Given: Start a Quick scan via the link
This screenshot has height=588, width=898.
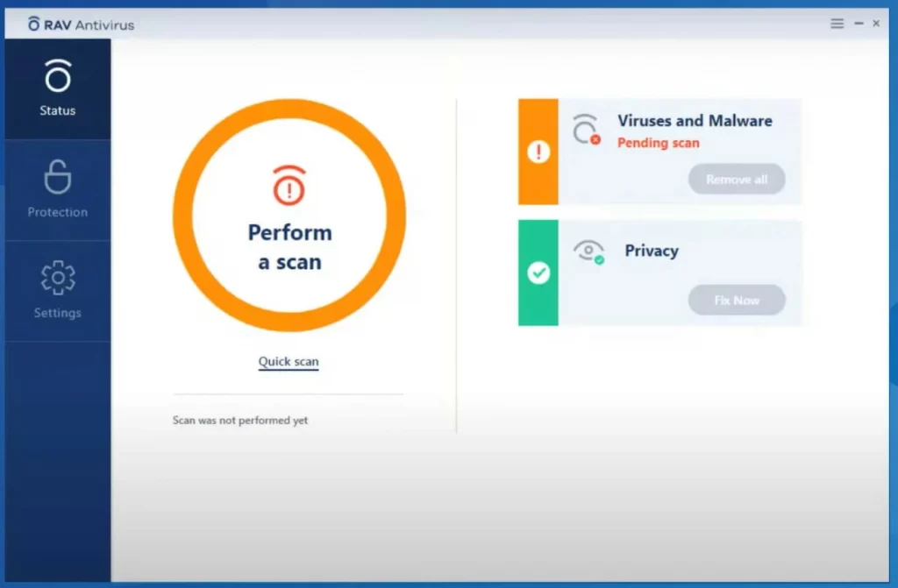Looking at the screenshot, I should 288,362.
